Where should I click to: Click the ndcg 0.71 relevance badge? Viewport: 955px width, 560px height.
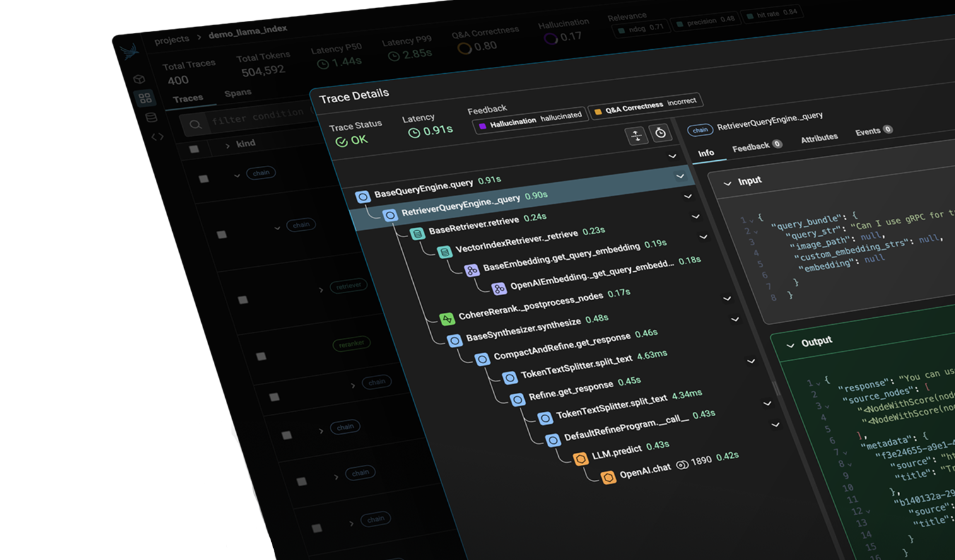point(640,28)
